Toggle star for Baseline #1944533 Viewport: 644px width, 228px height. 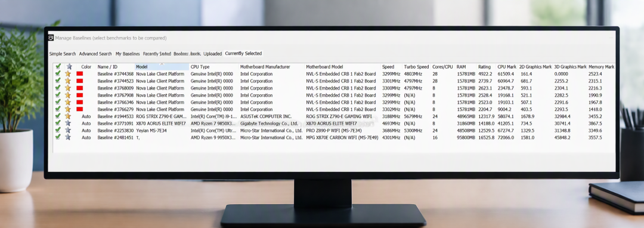coord(68,116)
